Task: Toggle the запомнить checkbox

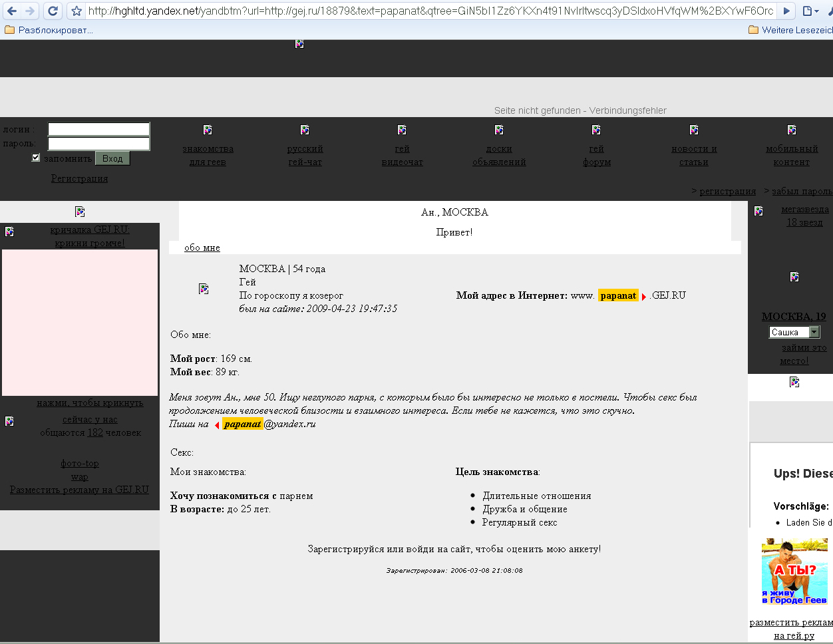Action: click(x=36, y=158)
